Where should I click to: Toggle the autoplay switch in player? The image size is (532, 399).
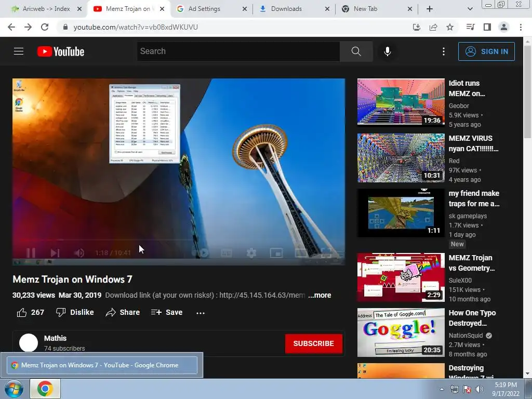tap(201, 253)
